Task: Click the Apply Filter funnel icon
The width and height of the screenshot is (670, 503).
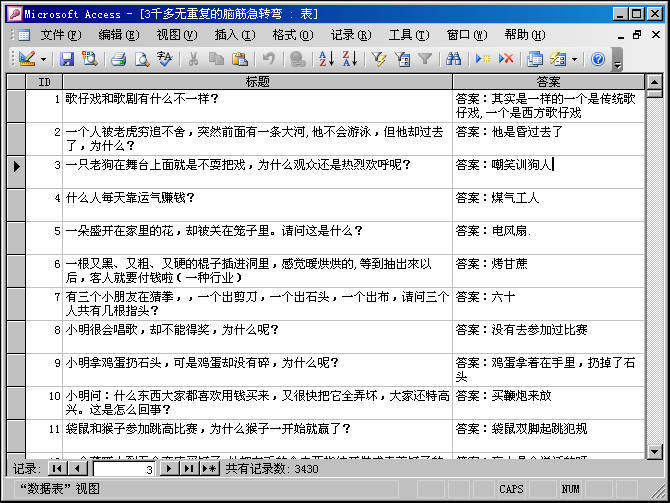Action: point(425,59)
